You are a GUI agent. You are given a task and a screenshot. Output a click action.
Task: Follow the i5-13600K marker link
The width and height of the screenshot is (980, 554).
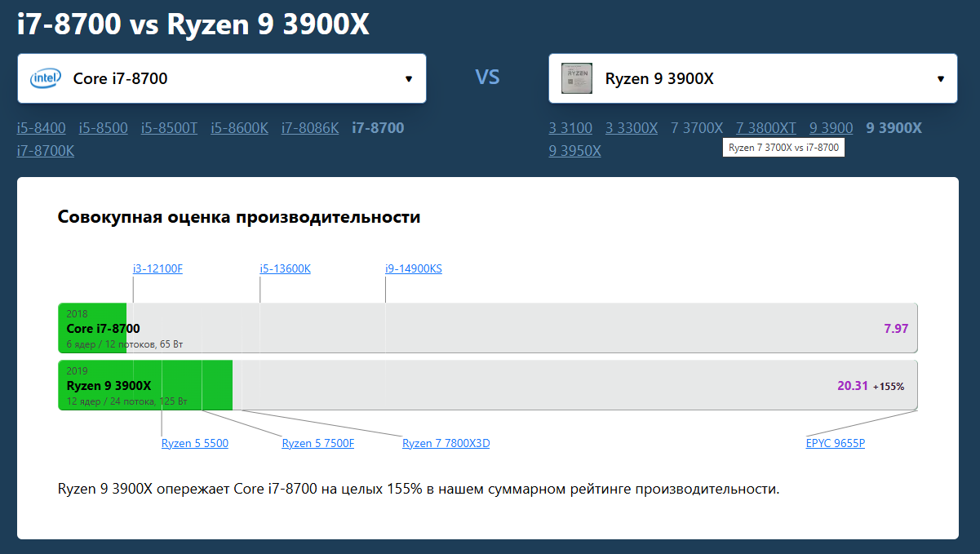[x=285, y=268]
